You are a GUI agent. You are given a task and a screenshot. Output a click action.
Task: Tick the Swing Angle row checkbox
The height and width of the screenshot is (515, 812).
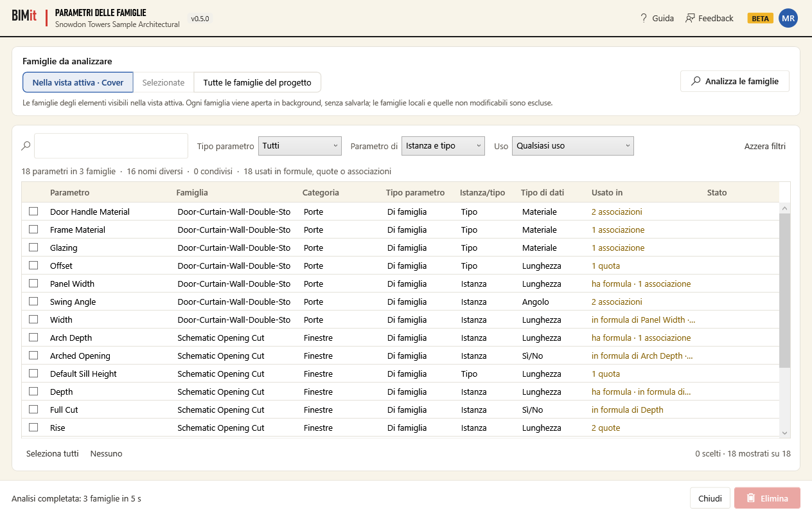[33, 301]
